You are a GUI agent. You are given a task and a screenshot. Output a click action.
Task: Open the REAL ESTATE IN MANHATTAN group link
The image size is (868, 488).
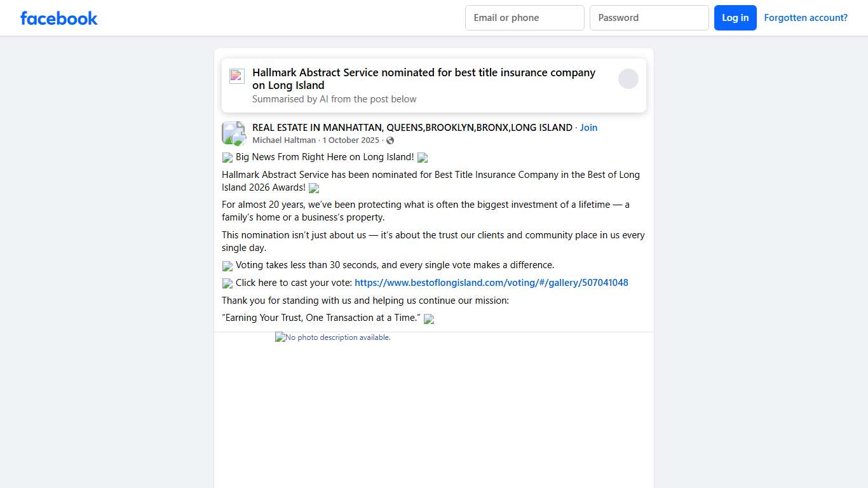[412, 128]
